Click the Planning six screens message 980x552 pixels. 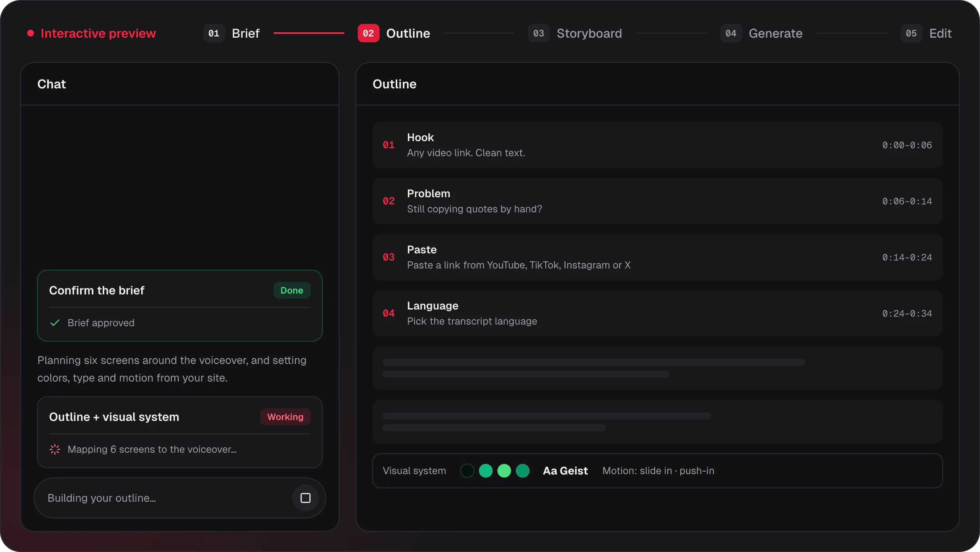(x=172, y=369)
